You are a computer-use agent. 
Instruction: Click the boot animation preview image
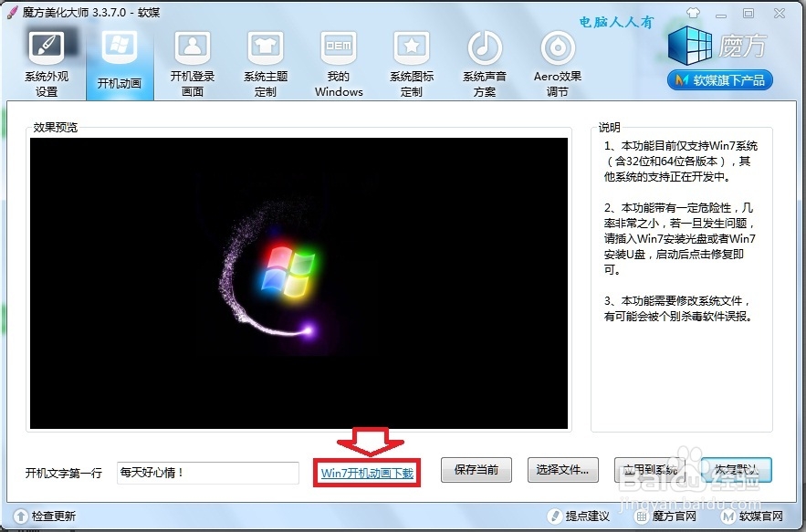pyautogui.click(x=298, y=283)
